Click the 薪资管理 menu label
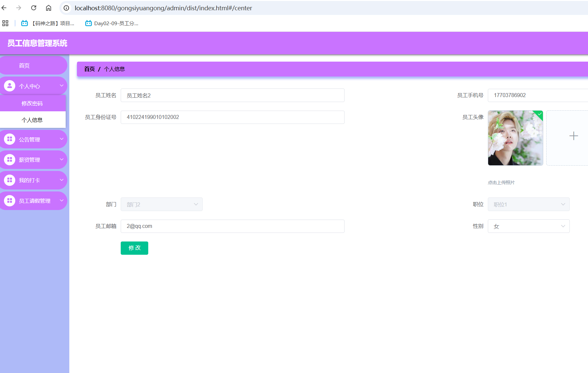Viewport: 588px width, 373px height. click(x=30, y=160)
